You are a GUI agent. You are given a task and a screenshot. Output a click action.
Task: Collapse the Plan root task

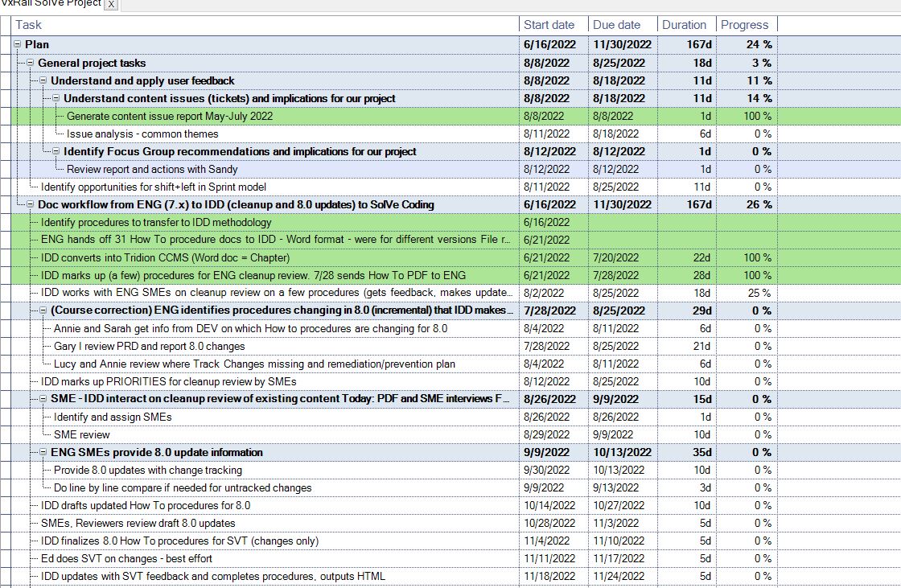(x=18, y=45)
